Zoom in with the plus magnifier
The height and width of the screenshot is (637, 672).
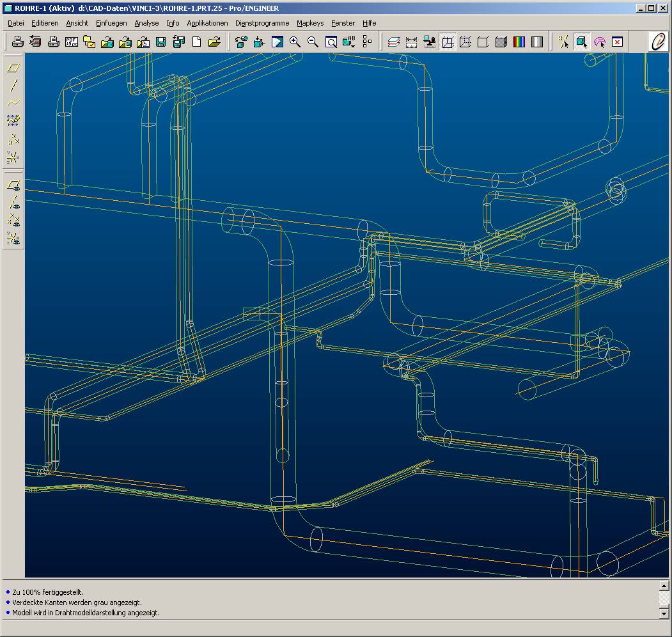point(295,42)
